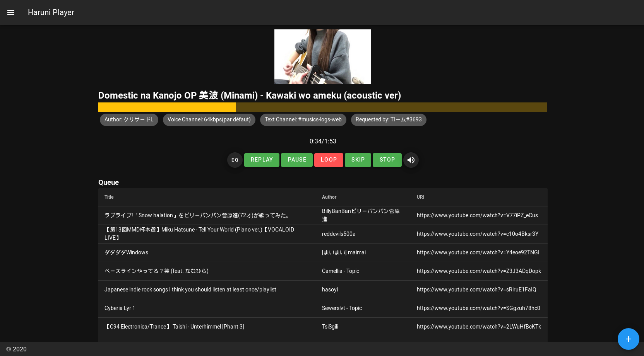This screenshot has height=356, width=644.
Task: Click the Text Channel #musics-logs-web chip
Action: pos(303,120)
